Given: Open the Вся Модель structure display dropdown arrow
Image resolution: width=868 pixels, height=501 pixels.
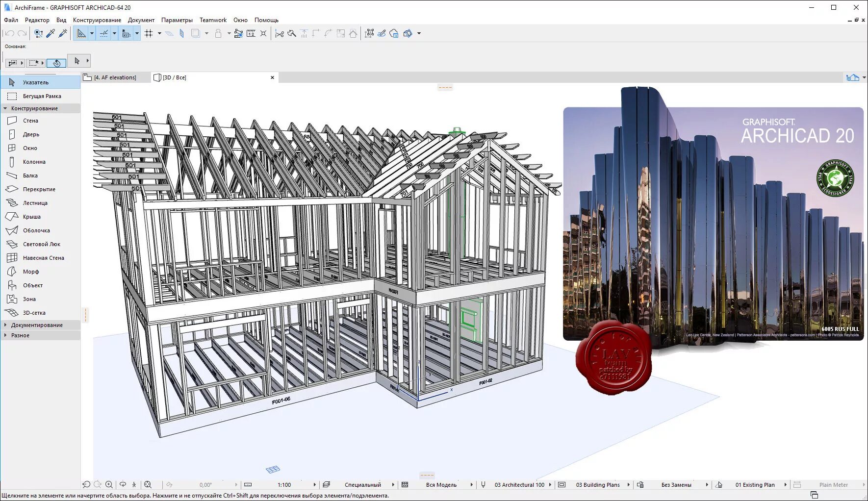Looking at the screenshot, I should (x=472, y=485).
